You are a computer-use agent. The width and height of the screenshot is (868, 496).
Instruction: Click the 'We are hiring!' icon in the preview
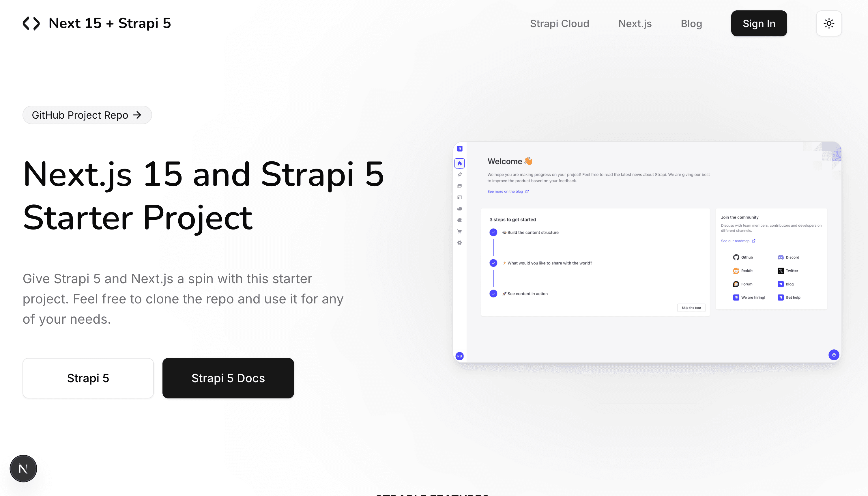pyautogui.click(x=736, y=297)
